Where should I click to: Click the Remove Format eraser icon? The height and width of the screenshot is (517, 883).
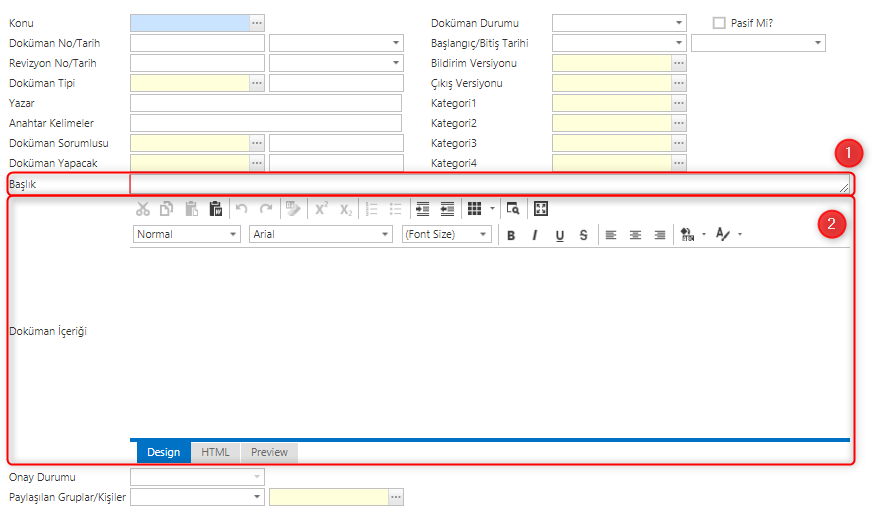(293, 209)
